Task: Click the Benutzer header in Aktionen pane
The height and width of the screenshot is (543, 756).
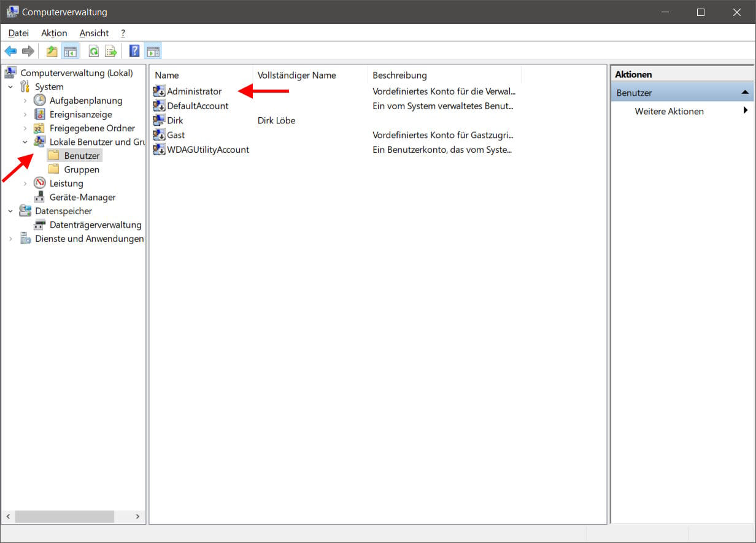Action: 682,93
